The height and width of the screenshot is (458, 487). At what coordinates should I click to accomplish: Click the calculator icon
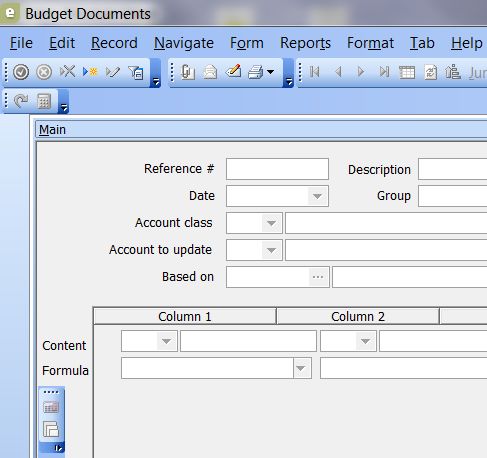(x=44, y=101)
